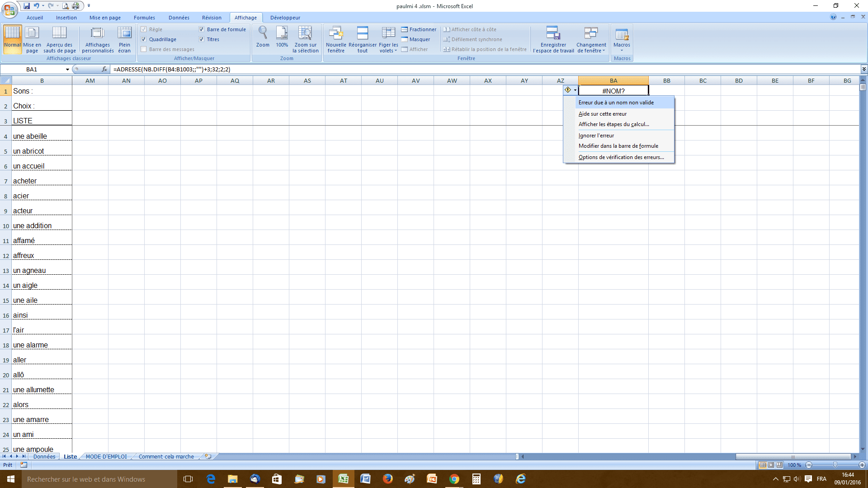Switch to Mise en page view

click(32, 33)
